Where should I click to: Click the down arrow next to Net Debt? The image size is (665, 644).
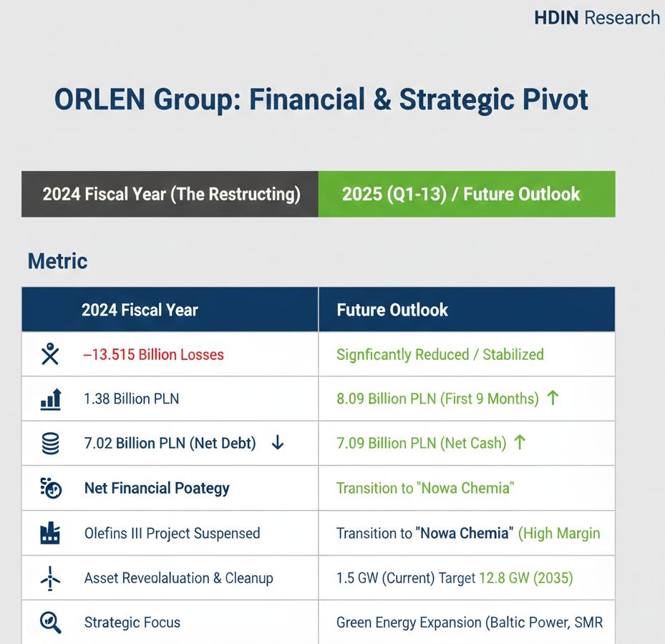(x=278, y=444)
